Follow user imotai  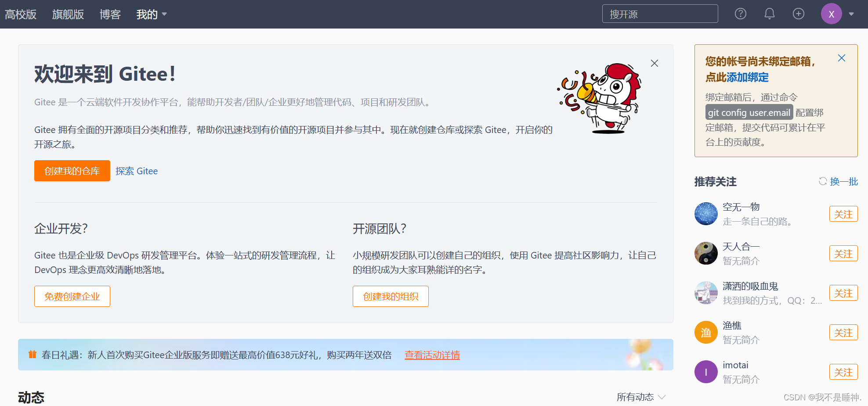843,372
